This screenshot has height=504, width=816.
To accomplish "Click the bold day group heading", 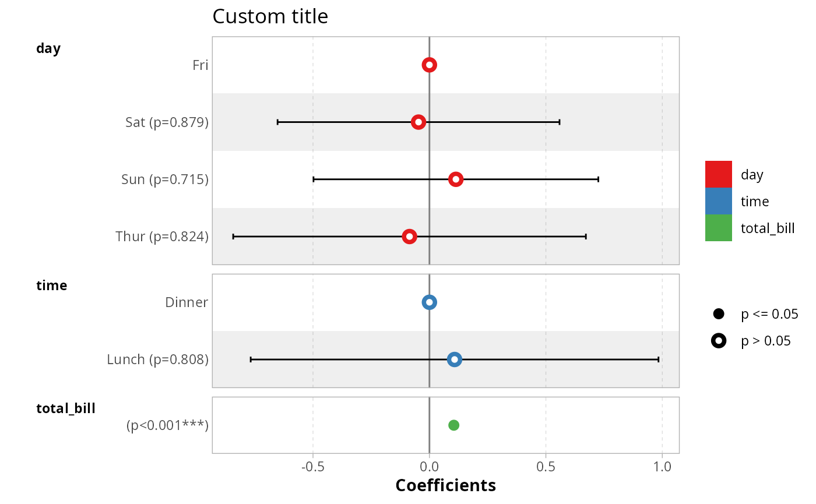I will pyautogui.click(x=48, y=48).
